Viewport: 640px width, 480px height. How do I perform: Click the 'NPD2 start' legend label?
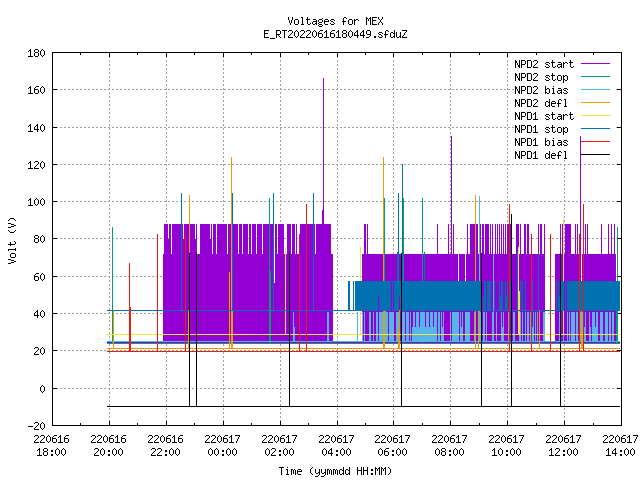click(544, 64)
